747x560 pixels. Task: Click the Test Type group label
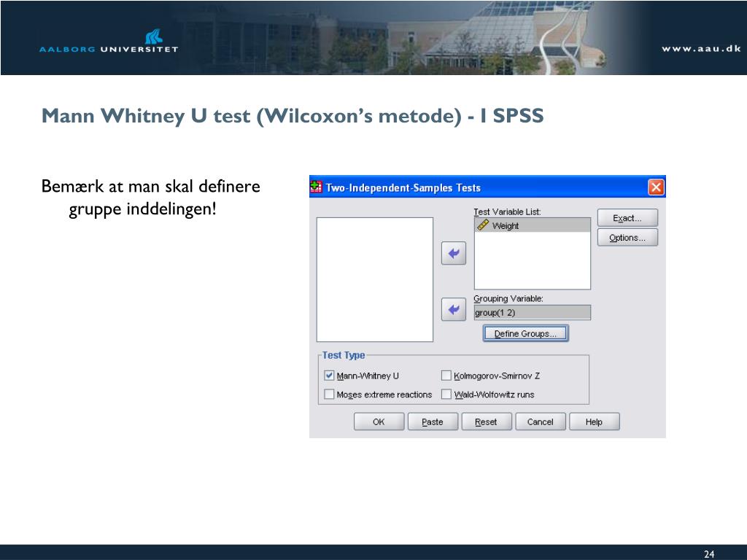click(x=344, y=355)
